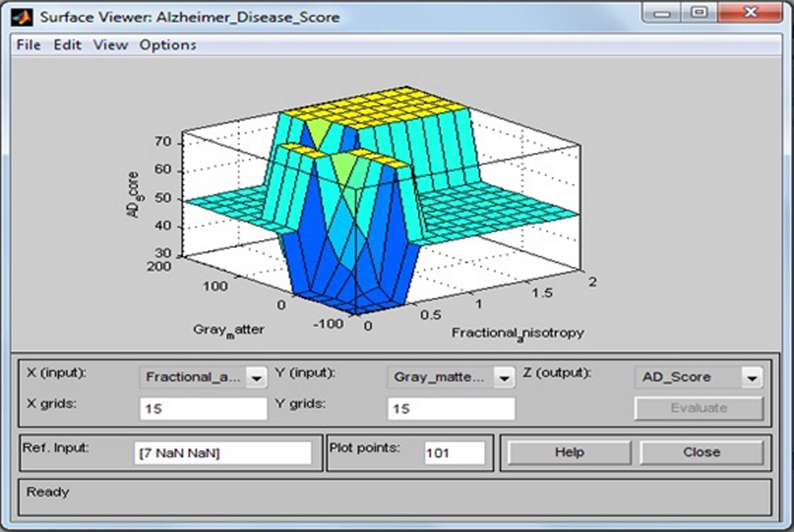794x532 pixels.
Task: Click the Close button at bottom
Action: click(702, 452)
